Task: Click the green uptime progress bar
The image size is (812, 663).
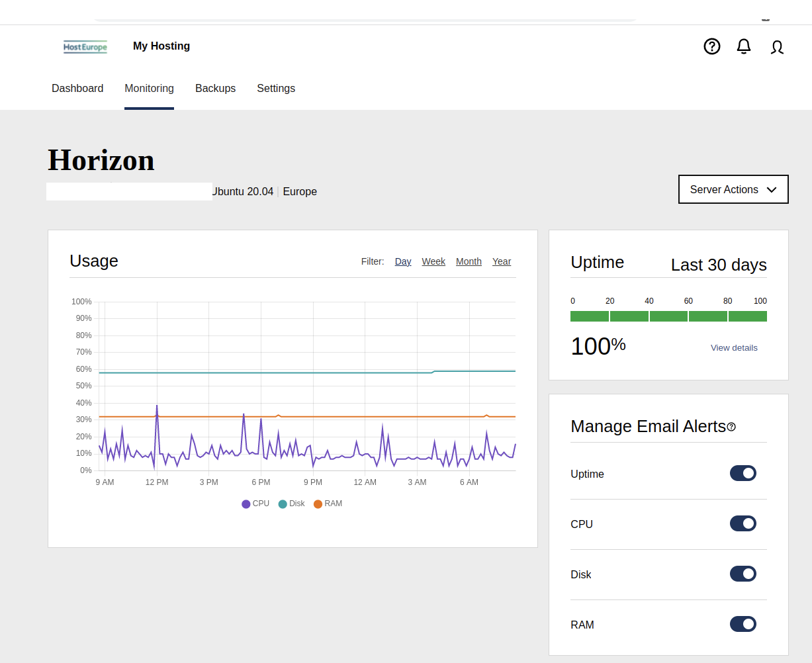Action: click(668, 316)
